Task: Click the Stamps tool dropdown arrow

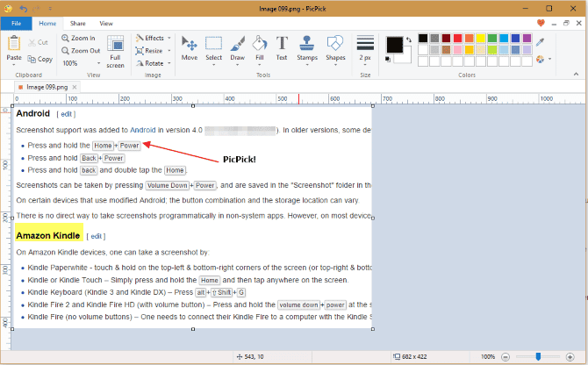Action: 307,65
